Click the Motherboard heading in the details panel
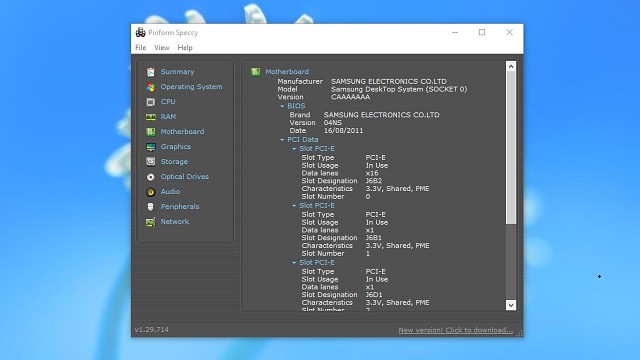This screenshot has width=640, height=360. click(287, 72)
